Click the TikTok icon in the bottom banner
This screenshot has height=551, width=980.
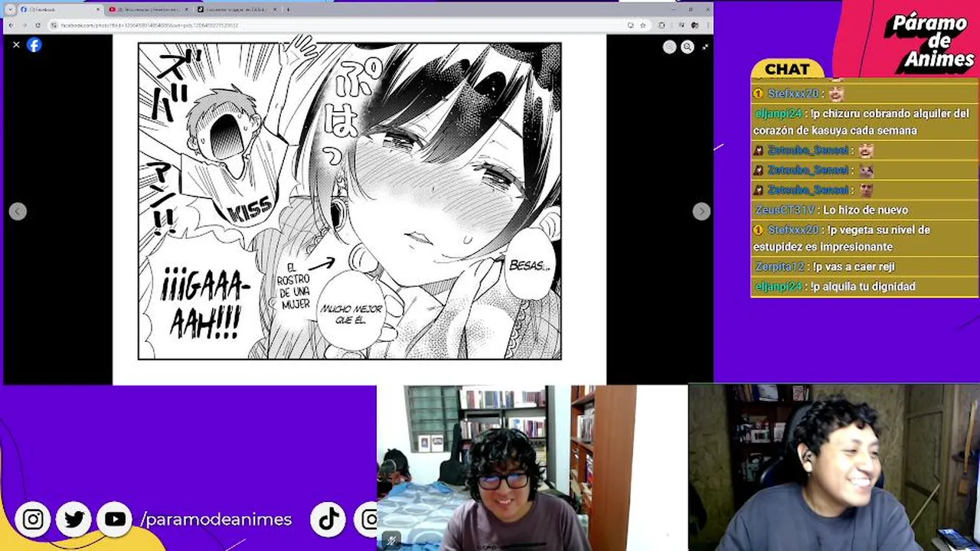click(329, 520)
